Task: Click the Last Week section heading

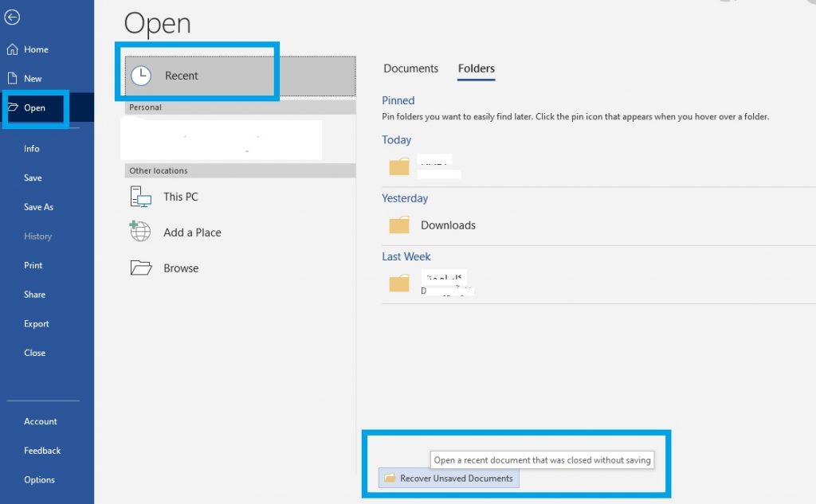Action: 406,256
